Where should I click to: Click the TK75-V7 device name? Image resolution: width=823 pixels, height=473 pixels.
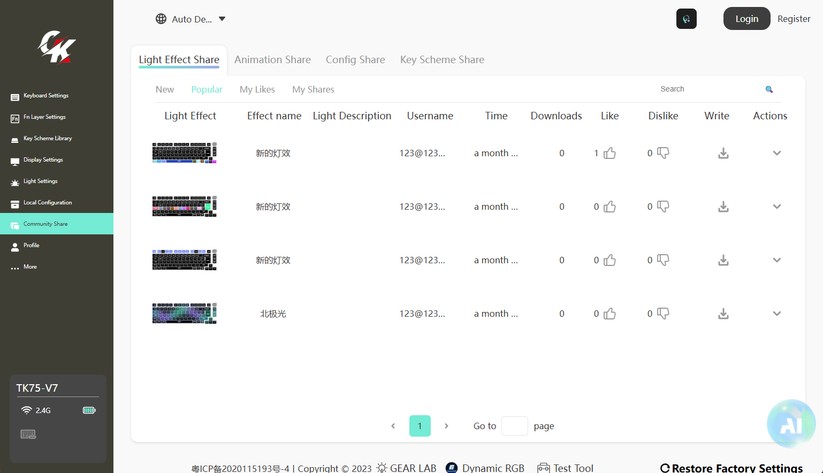click(37, 388)
